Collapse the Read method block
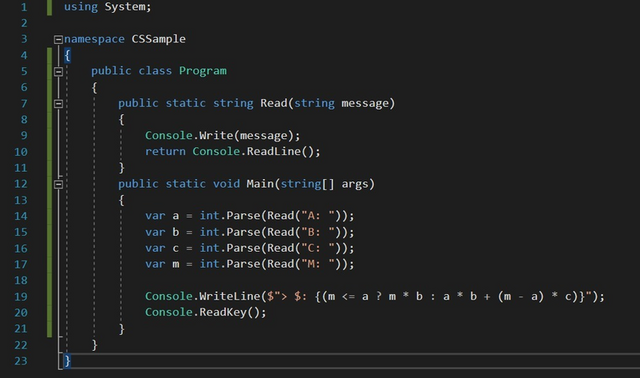The image size is (640, 378). [x=58, y=103]
